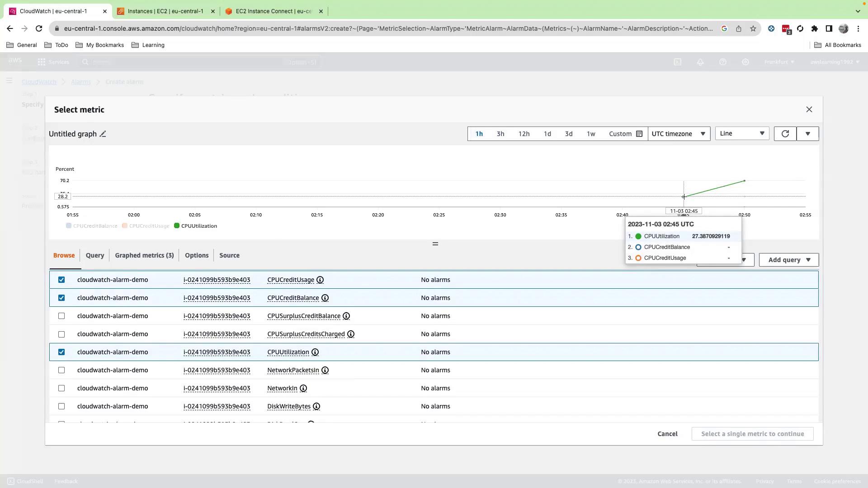Click the browser bookmark star icon

[753, 28]
